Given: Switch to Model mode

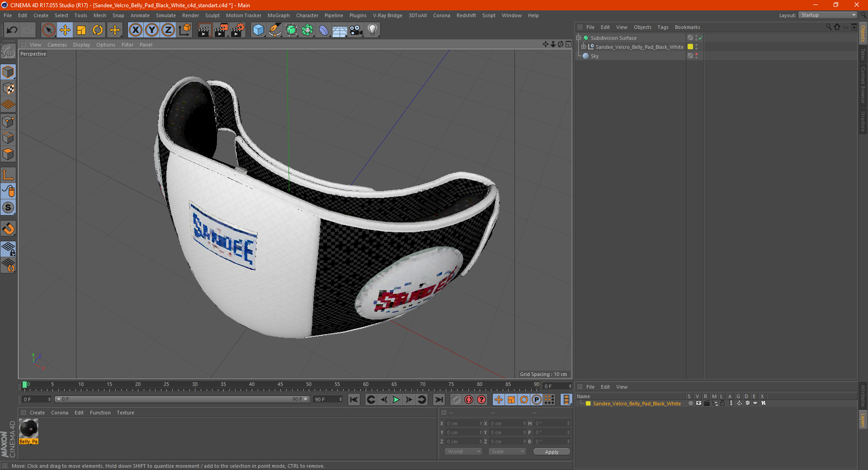Looking at the screenshot, I should pos(8,72).
